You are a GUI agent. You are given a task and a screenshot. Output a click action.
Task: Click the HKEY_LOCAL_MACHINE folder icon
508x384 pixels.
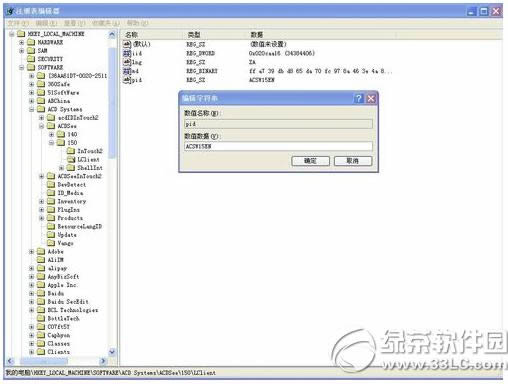pos(21,34)
